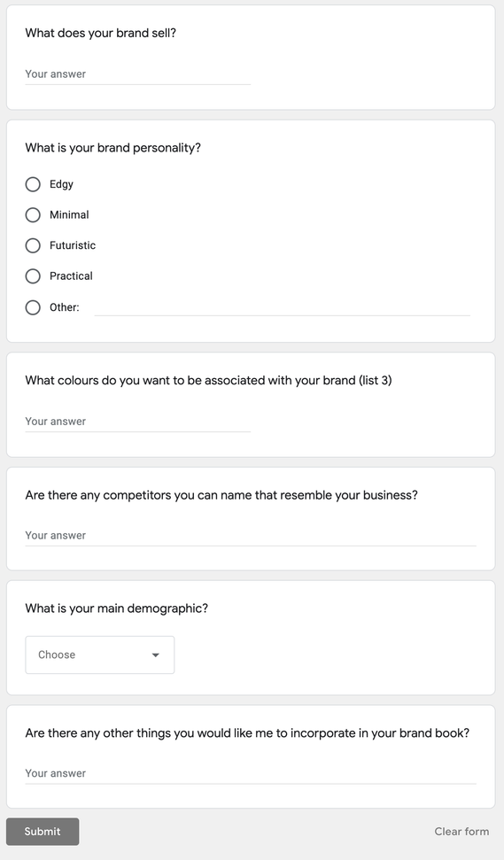Focus the brand sell answer field
Image resolution: width=504 pixels, height=860 pixels.
(137, 74)
